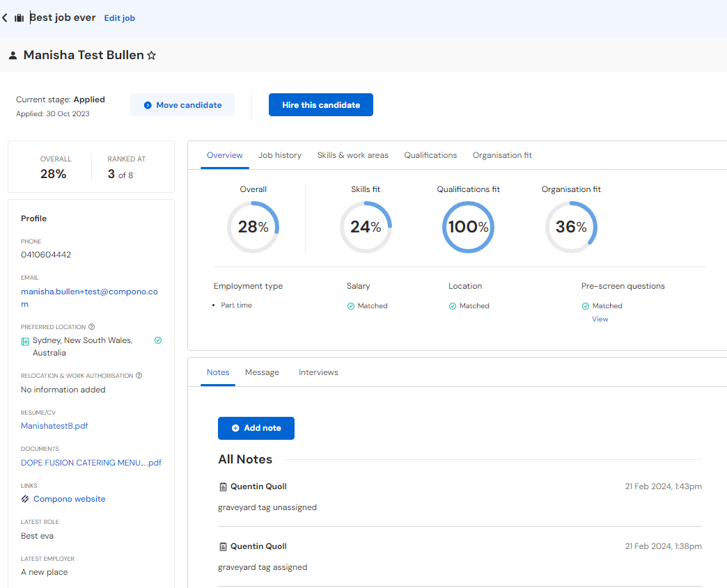Viewport: 727px width, 588px height.
Task: Click the '21 Feb 2024, 1:43pm' timestamp
Action: coord(664,486)
